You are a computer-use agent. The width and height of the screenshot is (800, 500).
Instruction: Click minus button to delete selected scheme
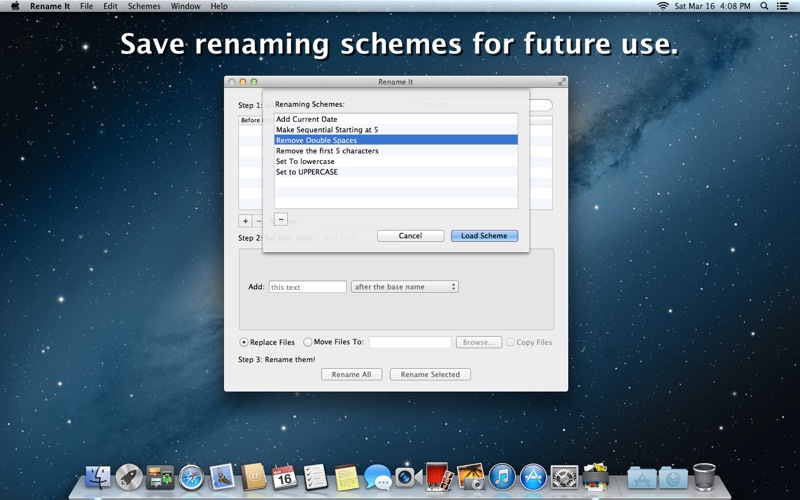coord(281,219)
